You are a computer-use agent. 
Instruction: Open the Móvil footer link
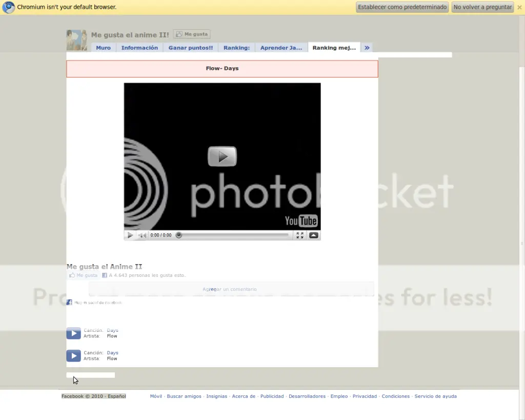coord(156,396)
